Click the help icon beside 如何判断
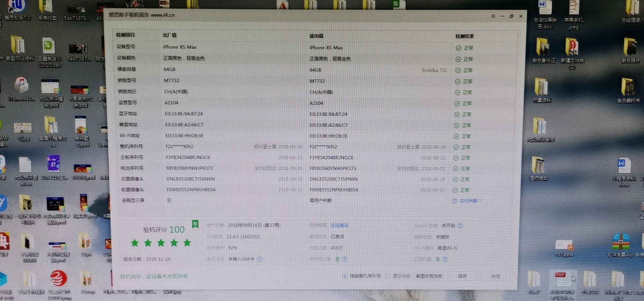The image size is (644, 301). [454, 201]
